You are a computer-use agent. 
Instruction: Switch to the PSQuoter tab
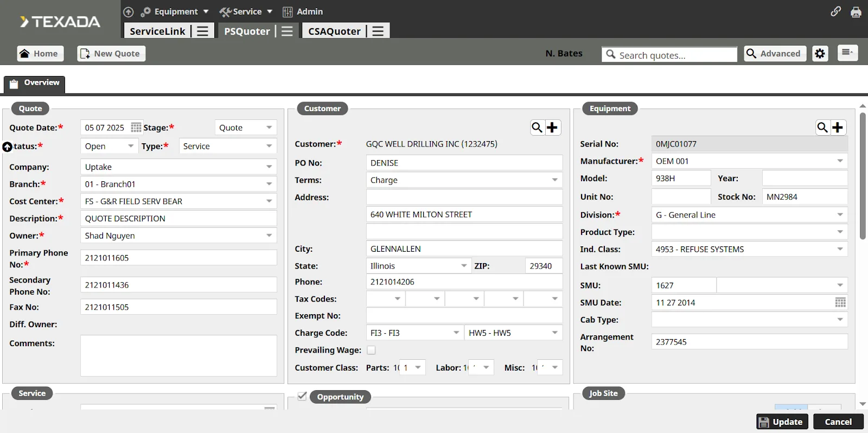247,31
